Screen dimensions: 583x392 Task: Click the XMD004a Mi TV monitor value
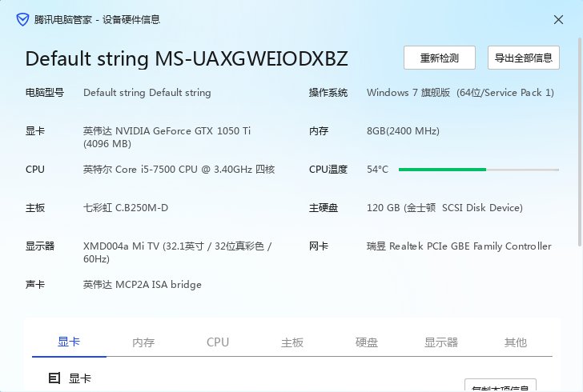click(177, 252)
